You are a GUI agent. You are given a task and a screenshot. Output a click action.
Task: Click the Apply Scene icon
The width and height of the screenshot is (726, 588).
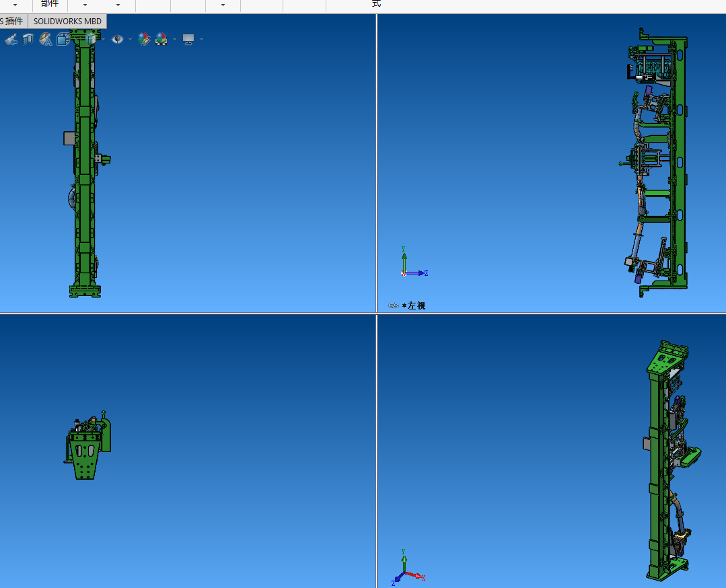pyautogui.click(x=161, y=40)
